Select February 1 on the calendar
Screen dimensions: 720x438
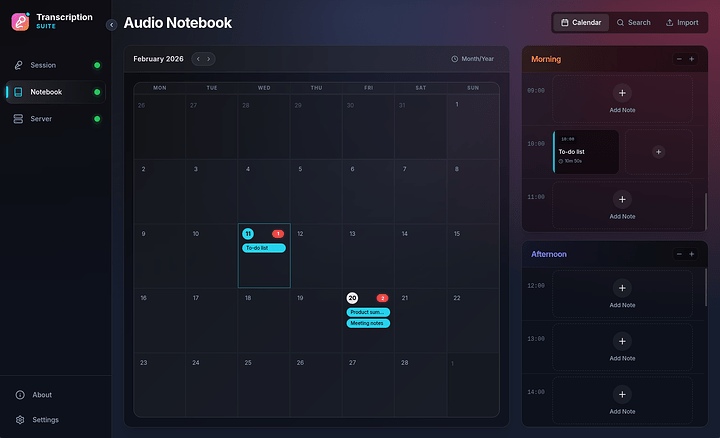point(473,127)
